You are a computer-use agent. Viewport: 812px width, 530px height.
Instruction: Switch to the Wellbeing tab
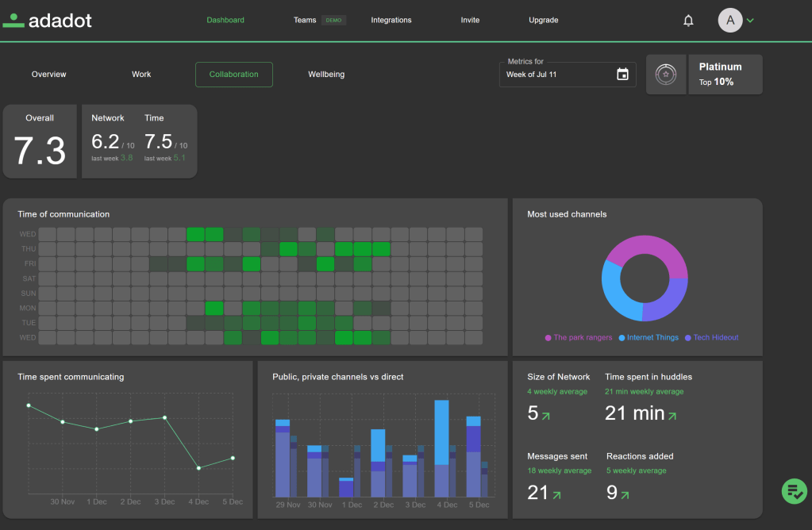[326, 75]
